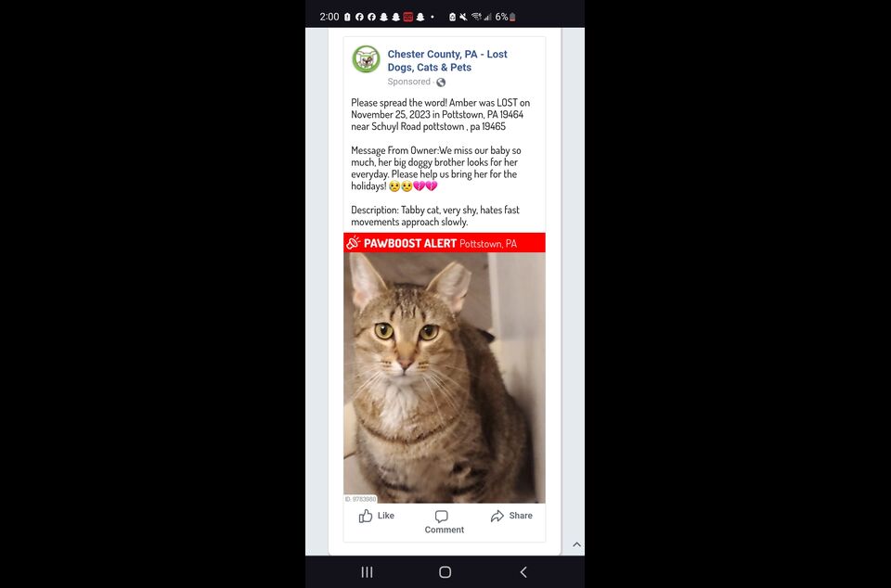Click the share arrow icon
The image size is (891, 588).
pyautogui.click(x=497, y=516)
